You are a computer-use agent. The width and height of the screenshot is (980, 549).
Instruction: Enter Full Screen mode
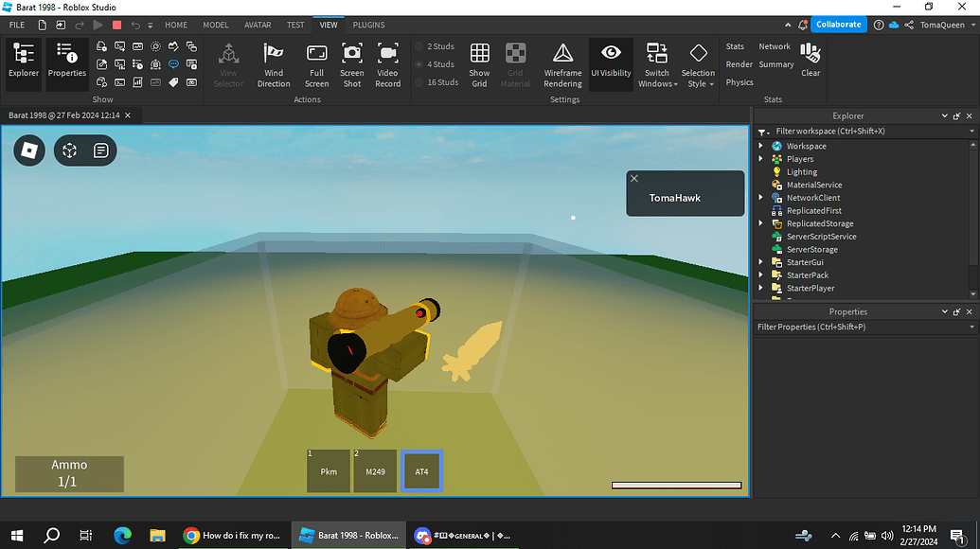[316, 63]
